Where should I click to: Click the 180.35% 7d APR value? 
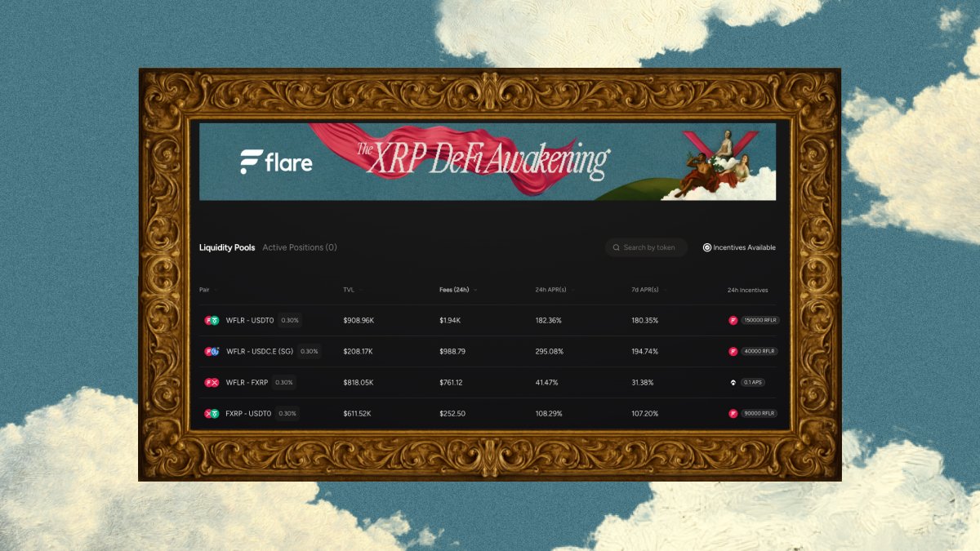click(x=644, y=321)
